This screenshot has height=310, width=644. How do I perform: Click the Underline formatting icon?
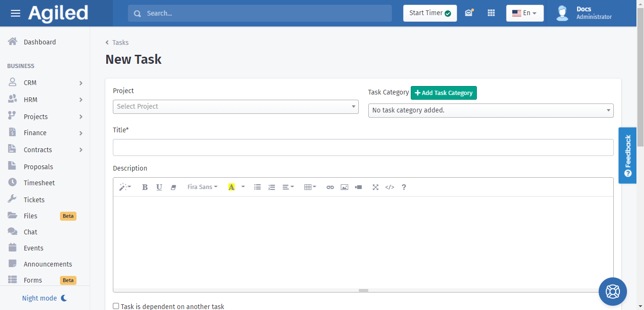pyautogui.click(x=159, y=187)
